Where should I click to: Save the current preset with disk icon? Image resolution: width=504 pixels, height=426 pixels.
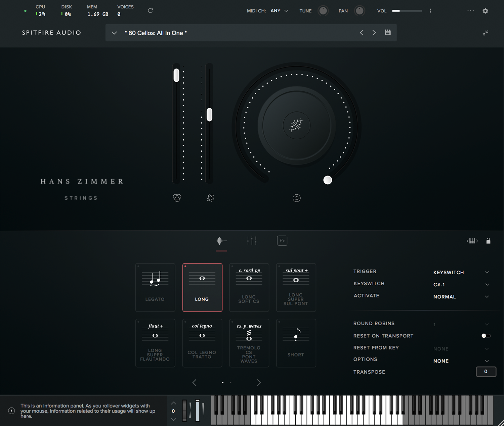point(388,33)
